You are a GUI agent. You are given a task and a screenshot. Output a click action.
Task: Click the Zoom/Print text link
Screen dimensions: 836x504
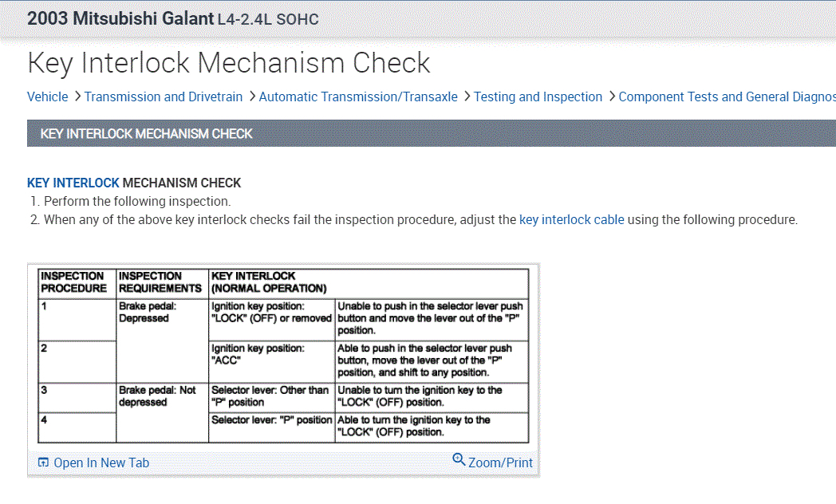click(500, 463)
